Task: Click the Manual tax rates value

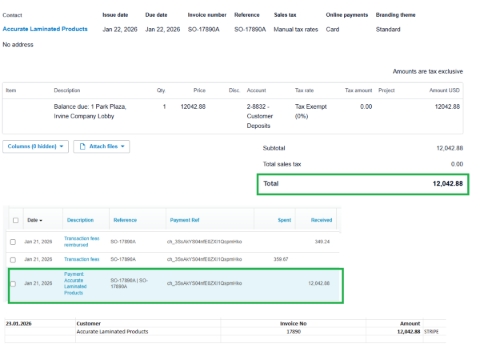Action: pos(296,29)
